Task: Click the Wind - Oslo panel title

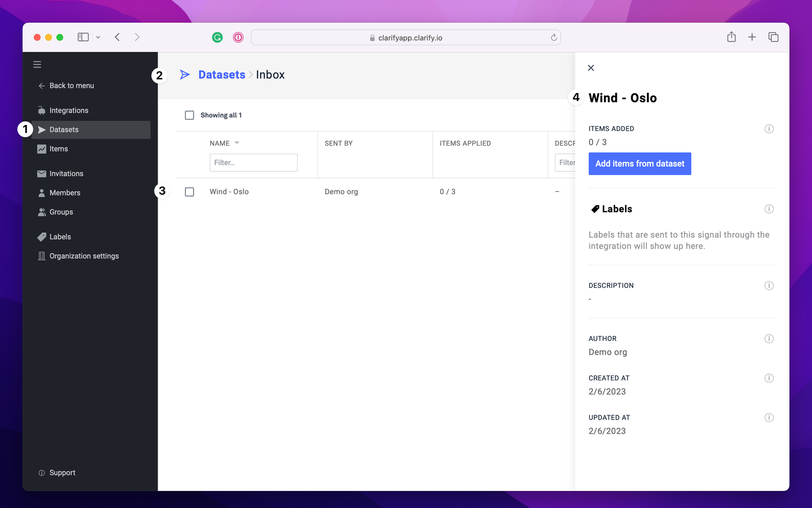Action: click(622, 98)
